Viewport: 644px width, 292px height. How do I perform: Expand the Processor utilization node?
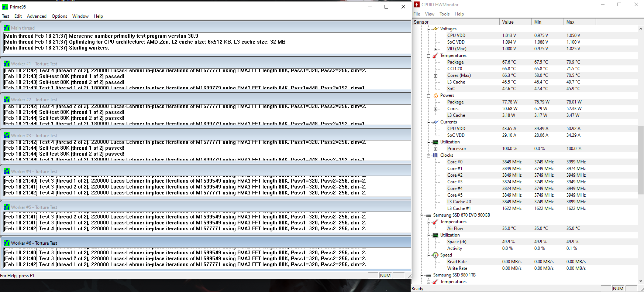click(x=435, y=149)
